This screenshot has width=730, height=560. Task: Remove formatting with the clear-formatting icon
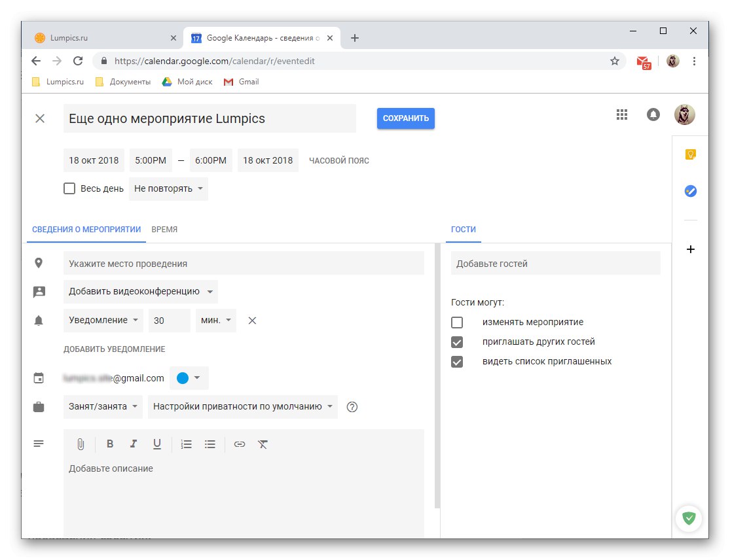[x=263, y=444]
